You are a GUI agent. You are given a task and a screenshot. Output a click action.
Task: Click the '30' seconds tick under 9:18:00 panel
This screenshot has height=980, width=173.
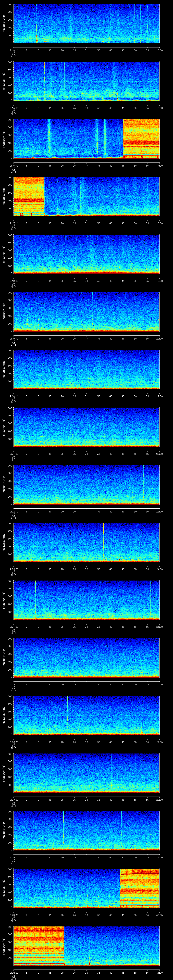87,281
